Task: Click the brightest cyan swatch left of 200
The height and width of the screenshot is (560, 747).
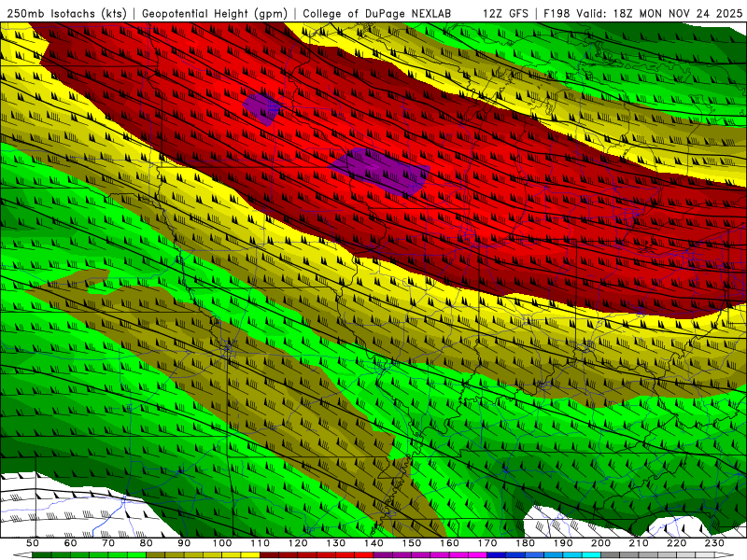Action: click(x=591, y=555)
